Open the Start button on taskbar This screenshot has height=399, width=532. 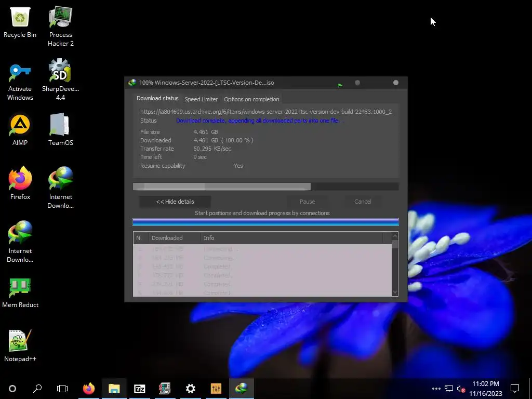point(12,389)
